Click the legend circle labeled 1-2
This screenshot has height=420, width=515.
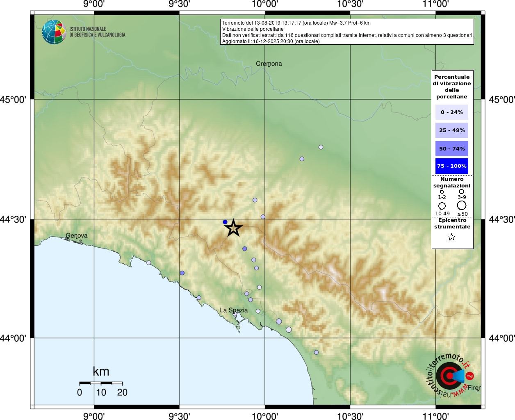click(x=442, y=192)
